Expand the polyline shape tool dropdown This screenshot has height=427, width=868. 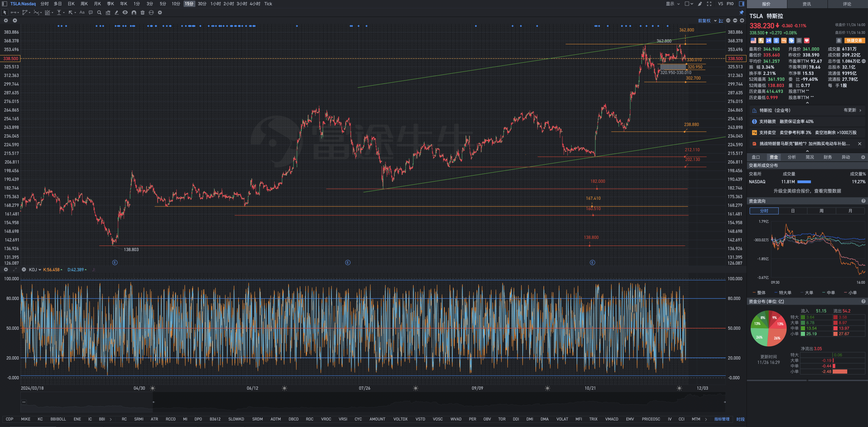(30, 12)
